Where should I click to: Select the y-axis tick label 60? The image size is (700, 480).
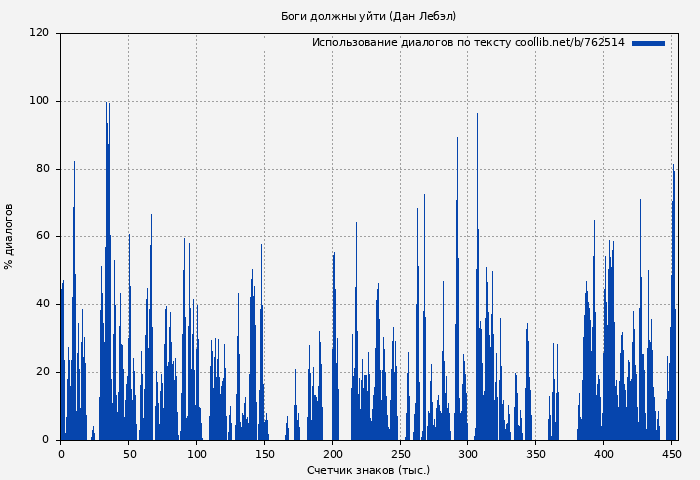tap(42, 237)
